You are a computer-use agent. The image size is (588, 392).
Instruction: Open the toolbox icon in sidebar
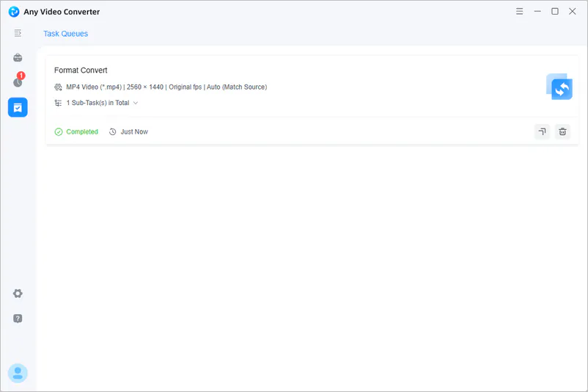pos(18,57)
